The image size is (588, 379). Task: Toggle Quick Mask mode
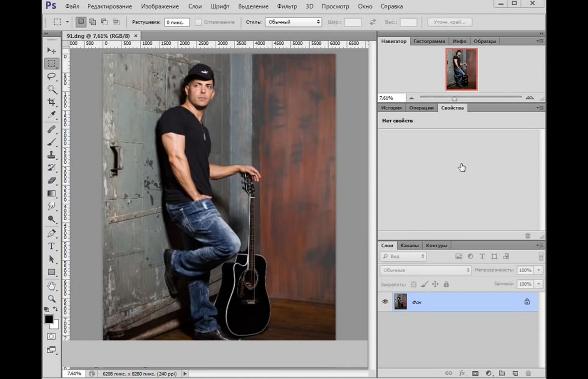51,337
